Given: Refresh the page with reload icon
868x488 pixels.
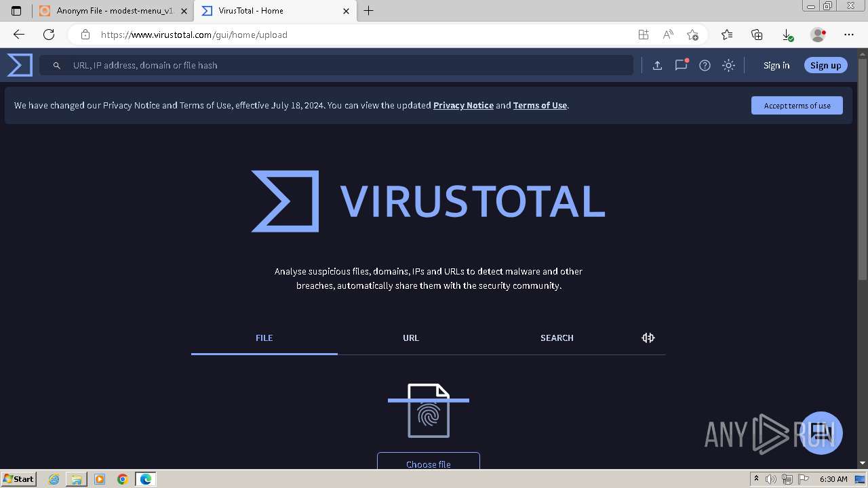Looking at the screenshot, I should (49, 35).
